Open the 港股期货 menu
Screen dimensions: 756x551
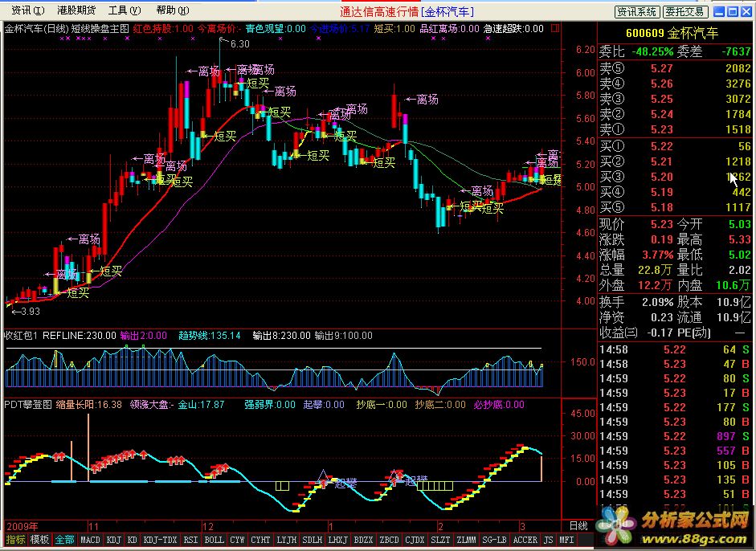[76, 10]
